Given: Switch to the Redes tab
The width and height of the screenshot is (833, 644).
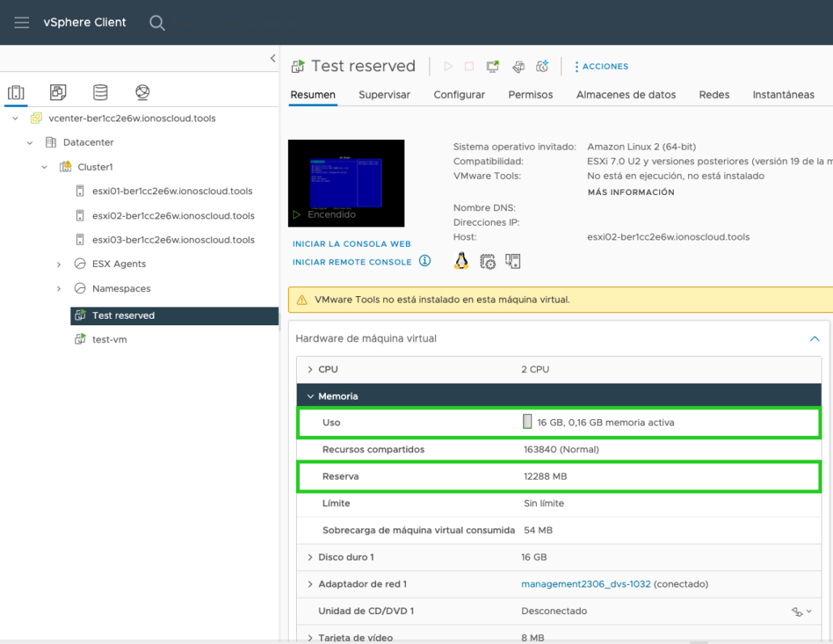Looking at the screenshot, I should point(714,95).
